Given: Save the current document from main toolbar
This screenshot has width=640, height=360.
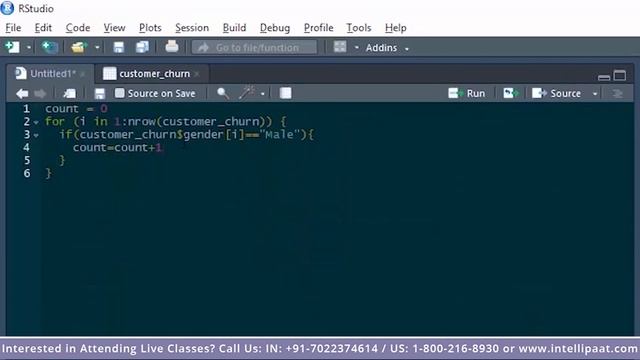Looking at the screenshot, I should click(x=118, y=47).
